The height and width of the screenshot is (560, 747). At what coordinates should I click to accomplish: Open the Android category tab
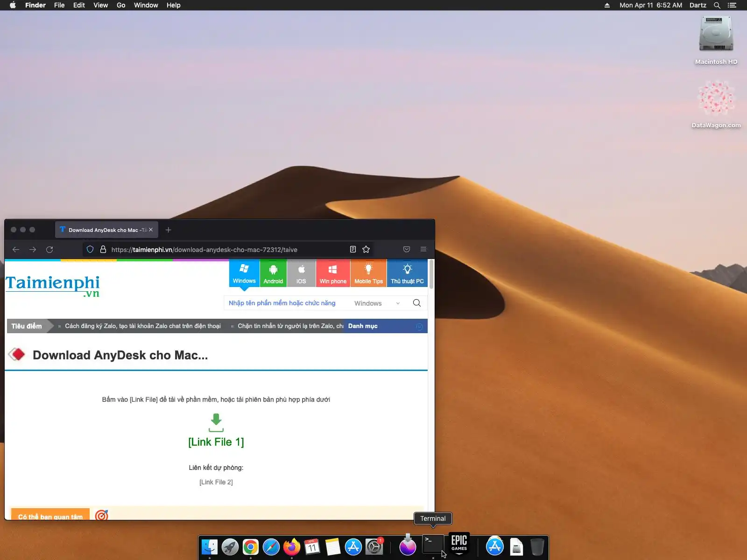273,273
